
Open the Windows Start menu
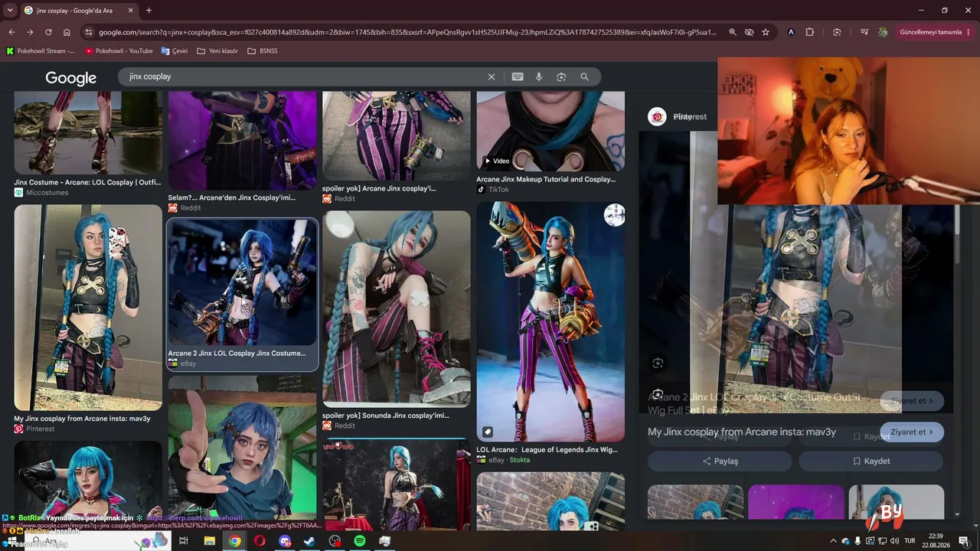[x=12, y=541]
